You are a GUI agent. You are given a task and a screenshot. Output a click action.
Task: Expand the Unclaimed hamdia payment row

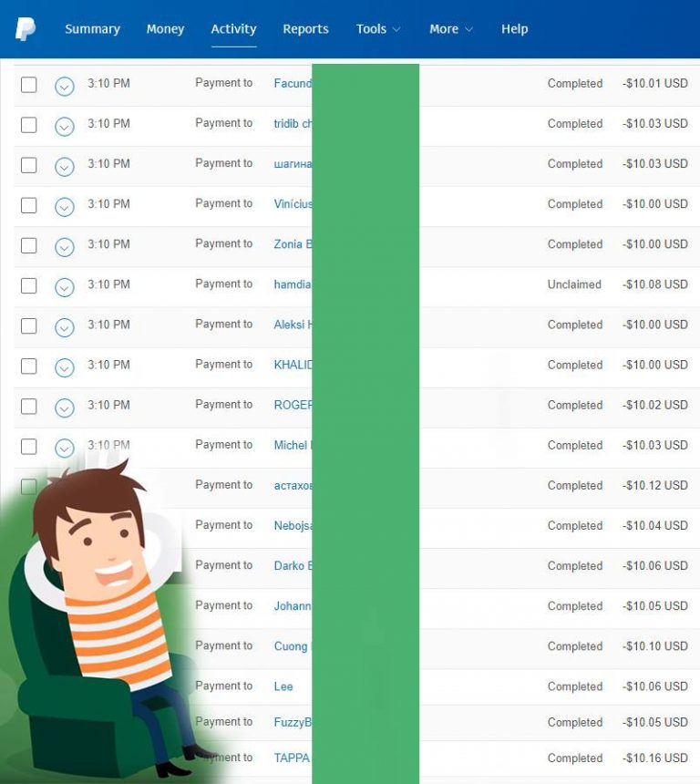64,287
